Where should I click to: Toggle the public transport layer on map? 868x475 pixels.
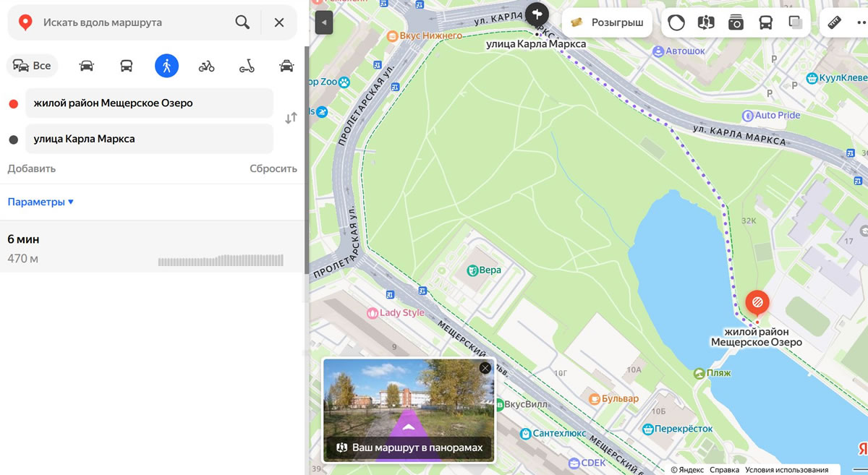point(765,22)
